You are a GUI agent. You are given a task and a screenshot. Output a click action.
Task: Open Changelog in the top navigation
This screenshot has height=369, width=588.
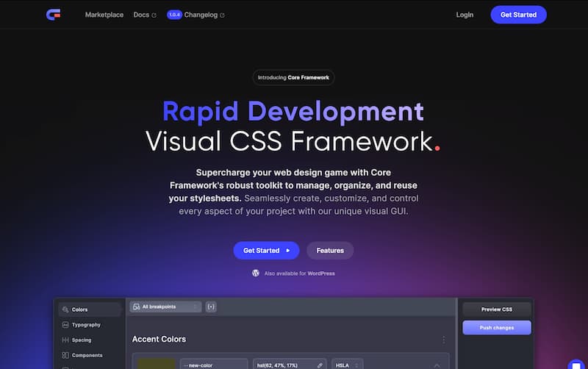click(x=201, y=15)
